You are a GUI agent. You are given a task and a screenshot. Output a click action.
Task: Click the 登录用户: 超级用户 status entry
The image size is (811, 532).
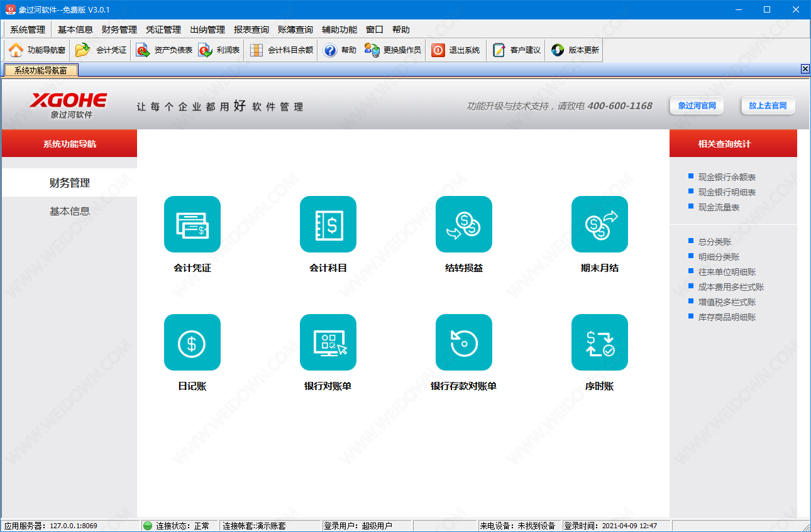tap(367, 526)
